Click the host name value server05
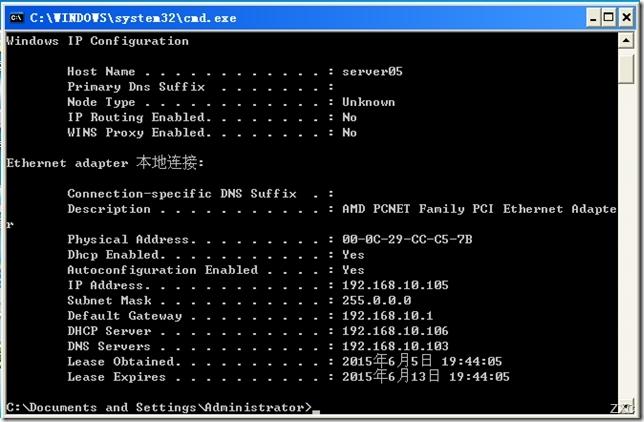 372,71
